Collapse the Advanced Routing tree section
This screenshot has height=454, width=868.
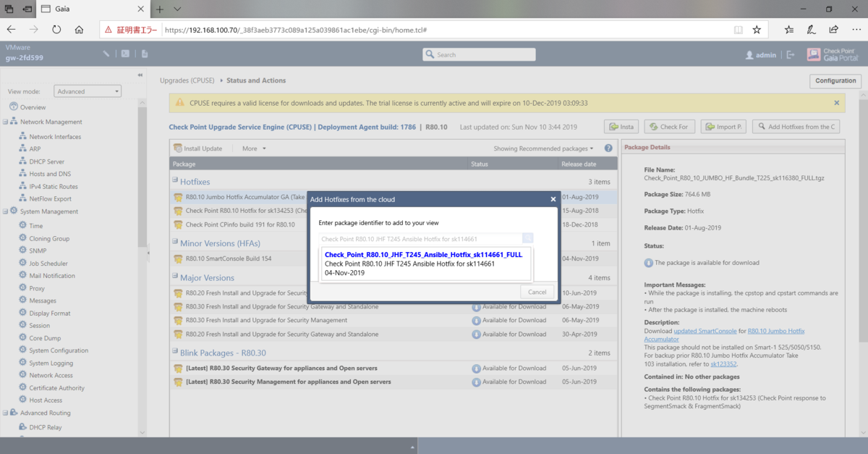pos(5,413)
